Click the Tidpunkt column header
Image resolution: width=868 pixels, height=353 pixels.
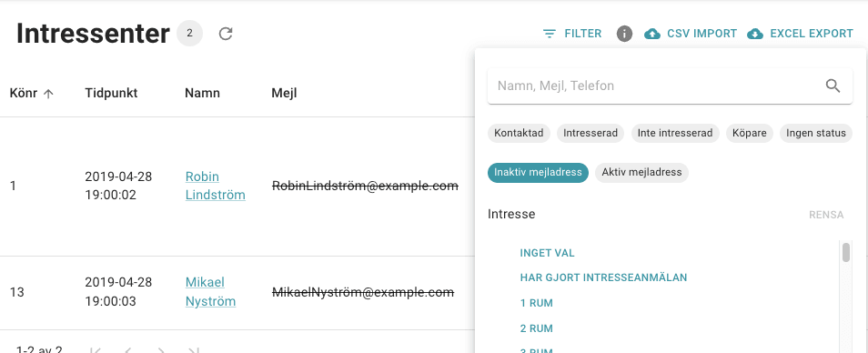(111, 94)
